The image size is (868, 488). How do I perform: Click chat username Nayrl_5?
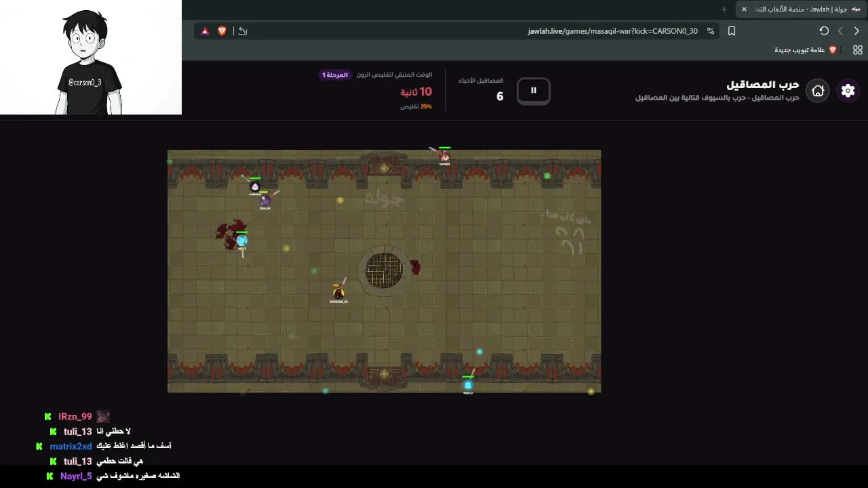[x=76, y=476]
